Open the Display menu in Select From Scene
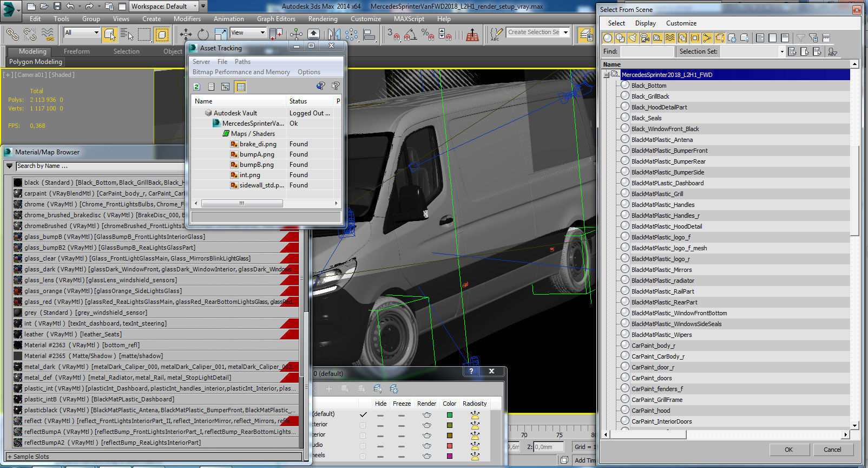Viewport: 868px width, 468px height. click(646, 23)
